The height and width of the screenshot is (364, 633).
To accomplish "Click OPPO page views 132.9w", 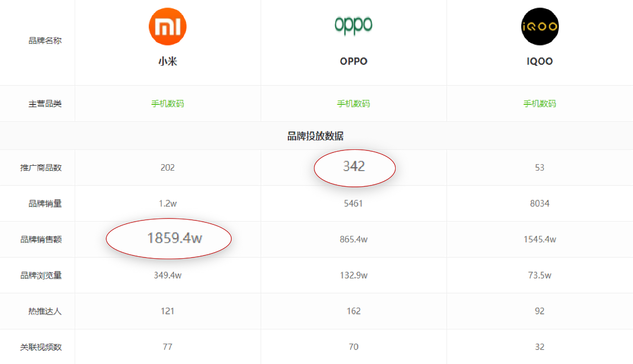I will (x=354, y=275).
